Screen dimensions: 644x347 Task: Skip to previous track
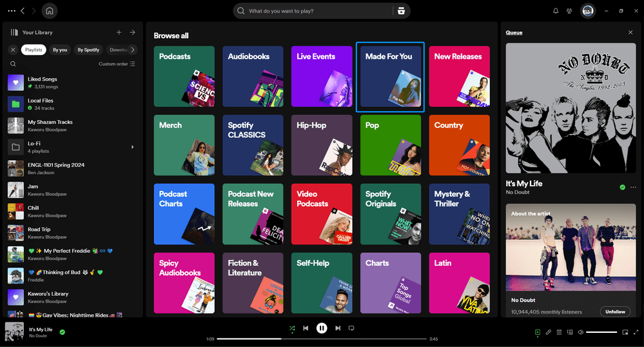[306, 328]
